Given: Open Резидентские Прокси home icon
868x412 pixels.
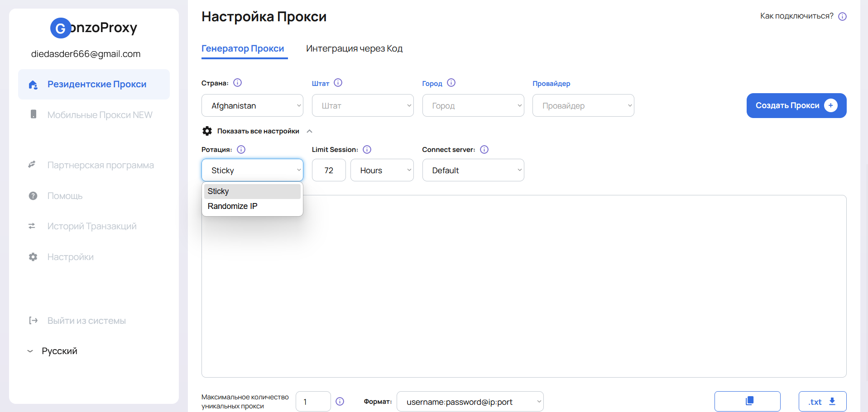Looking at the screenshot, I should tap(33, 85).
